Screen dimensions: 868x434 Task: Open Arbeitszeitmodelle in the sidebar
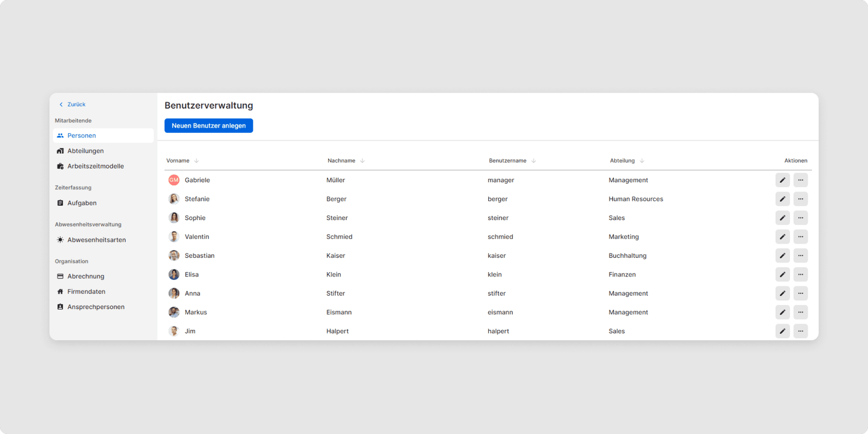tap(104, 166)
